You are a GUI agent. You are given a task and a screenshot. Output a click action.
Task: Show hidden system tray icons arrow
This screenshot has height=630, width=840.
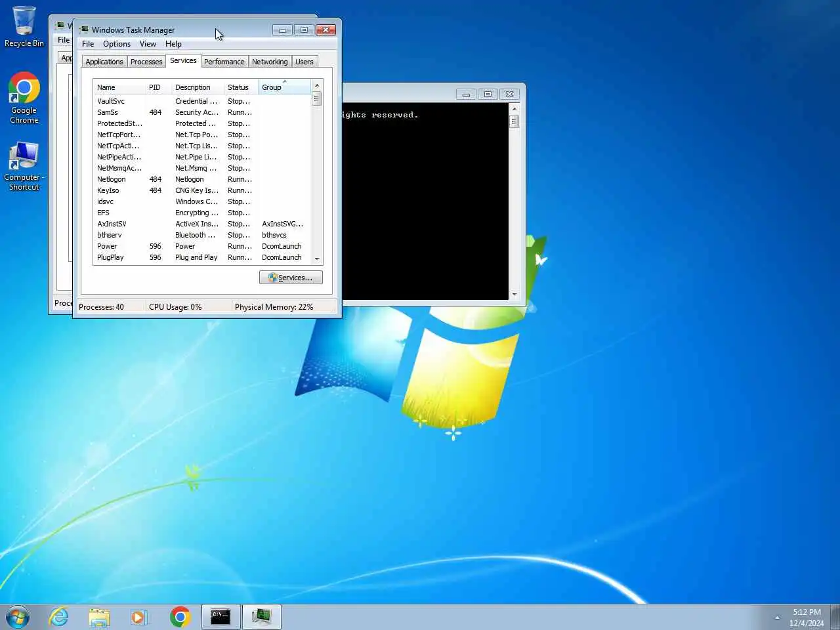point(777,618)
